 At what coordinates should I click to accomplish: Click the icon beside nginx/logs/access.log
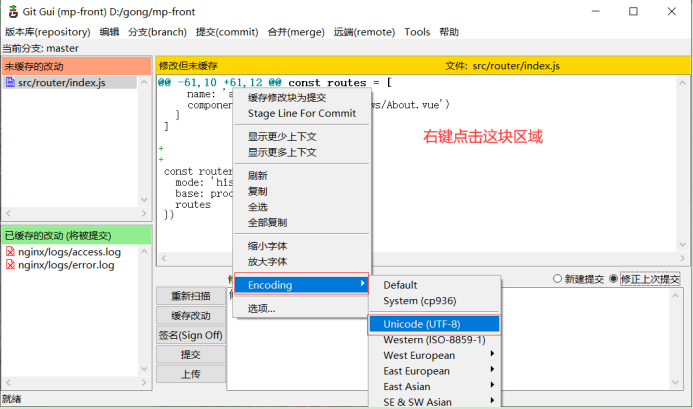point(10,252)
